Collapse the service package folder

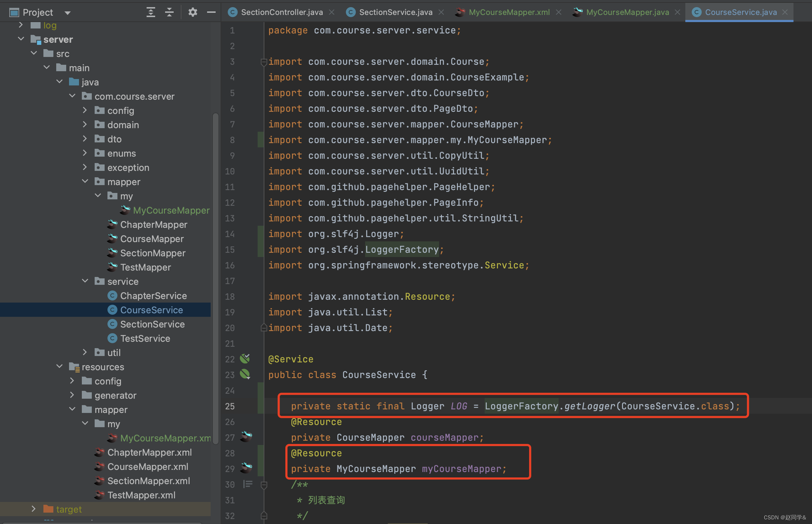(x=85, y=281)
